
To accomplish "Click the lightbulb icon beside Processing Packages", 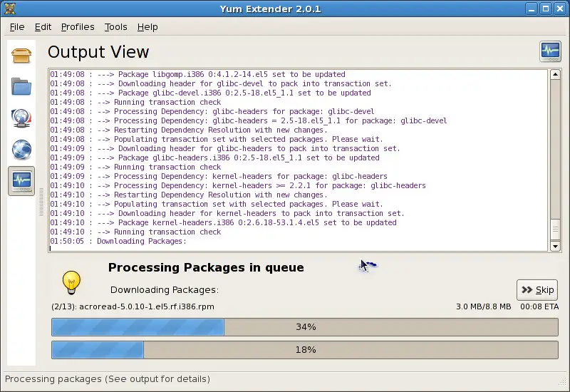I will click(71, 282).
